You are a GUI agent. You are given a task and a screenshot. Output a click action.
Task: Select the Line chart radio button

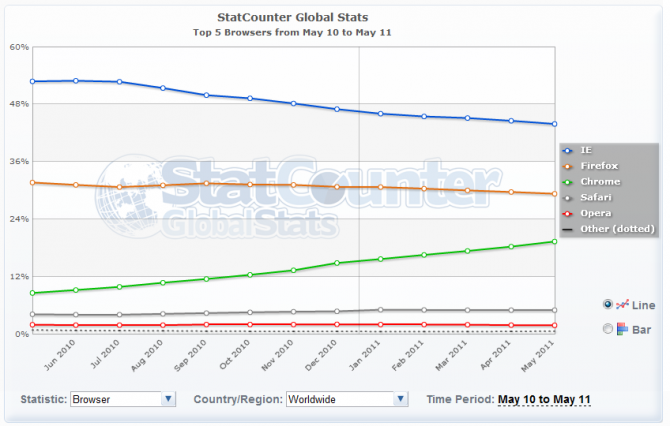coord(607,304)
